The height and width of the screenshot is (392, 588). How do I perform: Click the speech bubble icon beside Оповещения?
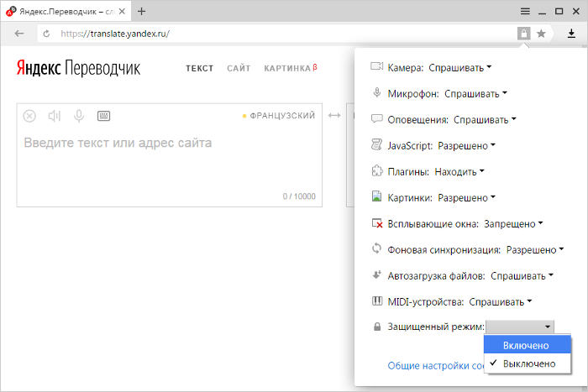(376, 119)
